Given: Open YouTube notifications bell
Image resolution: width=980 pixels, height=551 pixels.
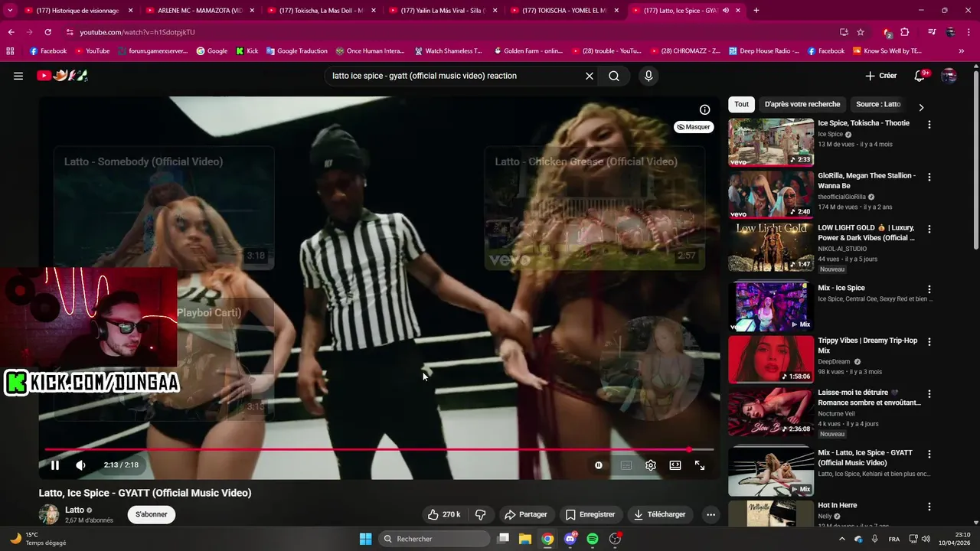Looking at the screenshot, I should coord(921,76).
